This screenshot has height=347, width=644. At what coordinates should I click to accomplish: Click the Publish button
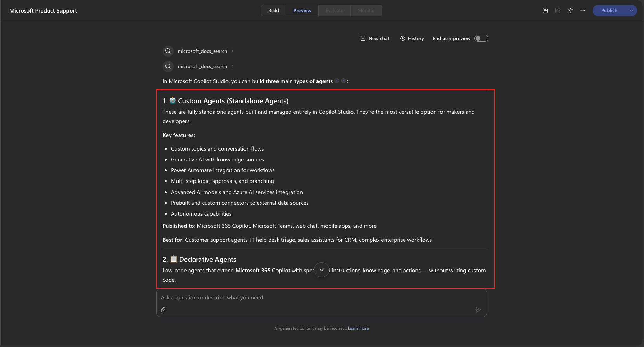609,10
